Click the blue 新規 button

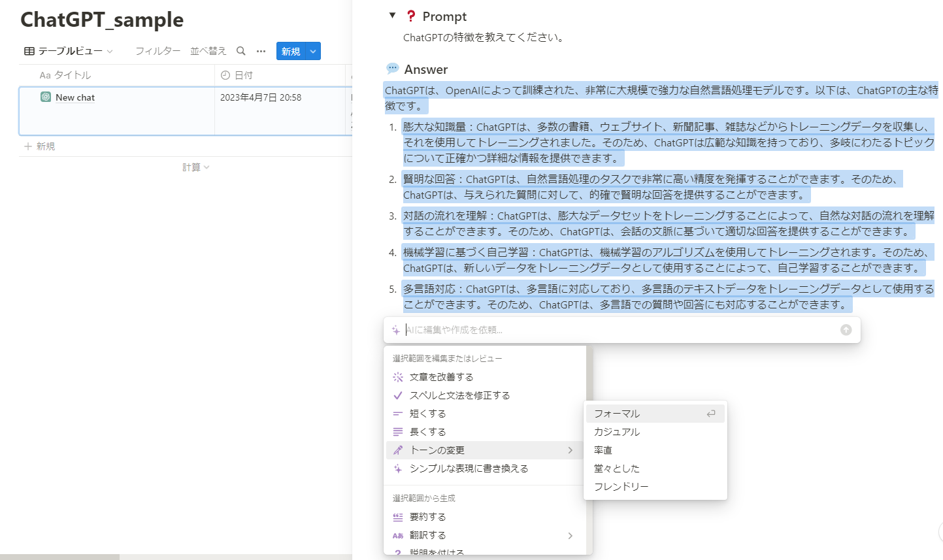tap(291, 51)
